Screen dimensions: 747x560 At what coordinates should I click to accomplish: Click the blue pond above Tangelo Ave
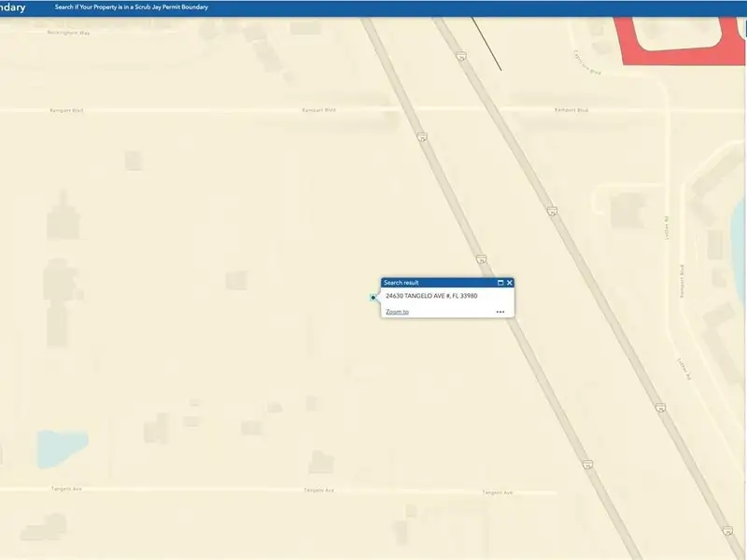tap(63, 447)
